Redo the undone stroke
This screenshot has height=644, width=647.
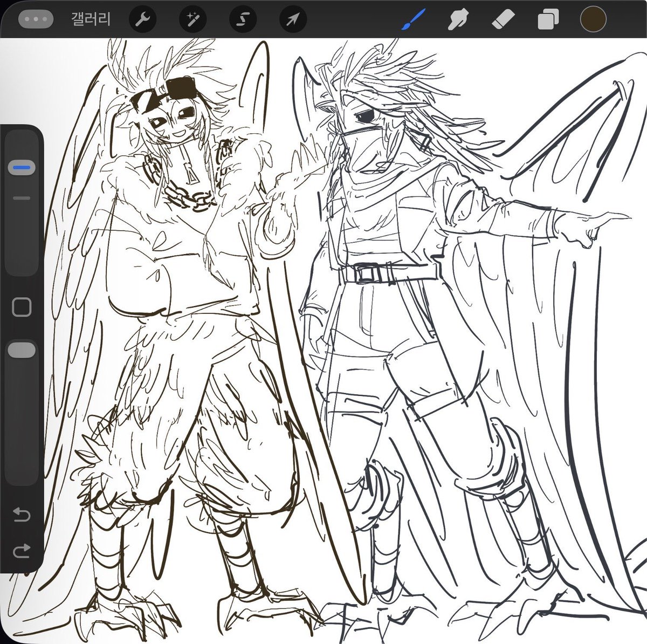(x=22, y=551)
